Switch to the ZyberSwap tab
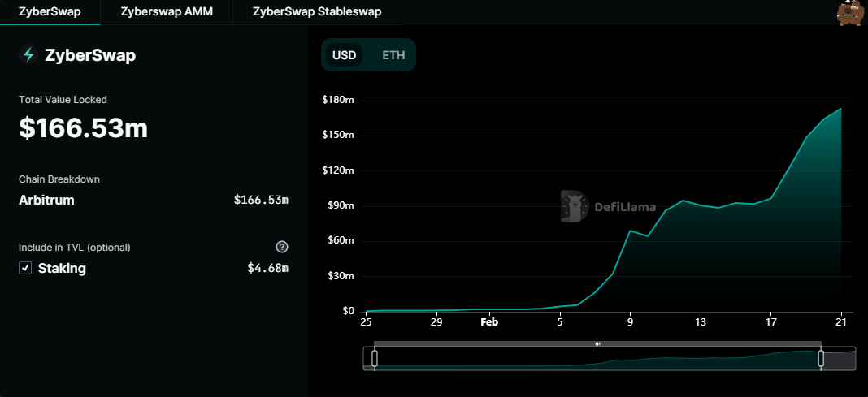This screenshot has width=868, height=397. (x=50, y=11)
